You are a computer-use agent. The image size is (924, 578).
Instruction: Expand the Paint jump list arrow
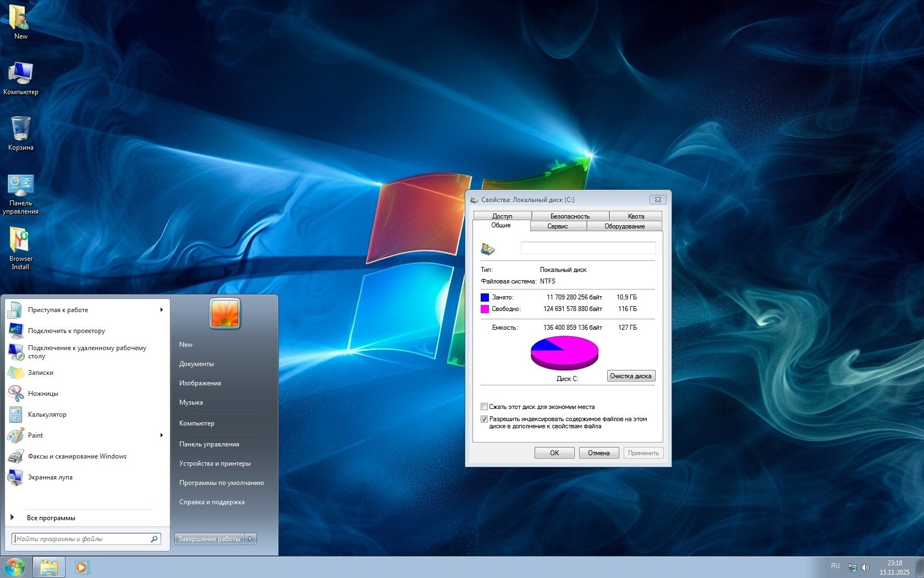click(x=161, y=435)
